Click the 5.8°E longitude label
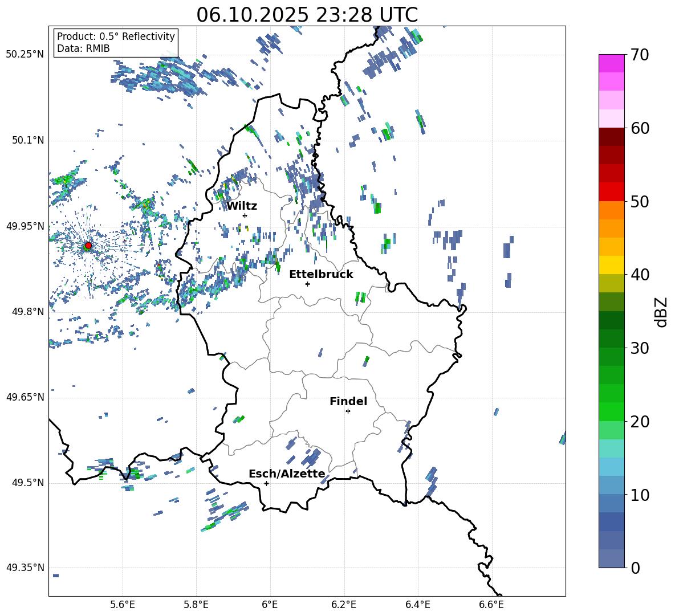 coord(196,605)
